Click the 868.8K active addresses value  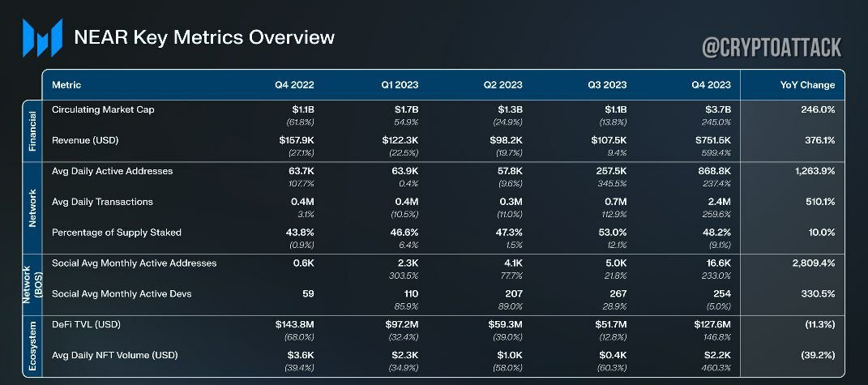[x=715, y=171]
